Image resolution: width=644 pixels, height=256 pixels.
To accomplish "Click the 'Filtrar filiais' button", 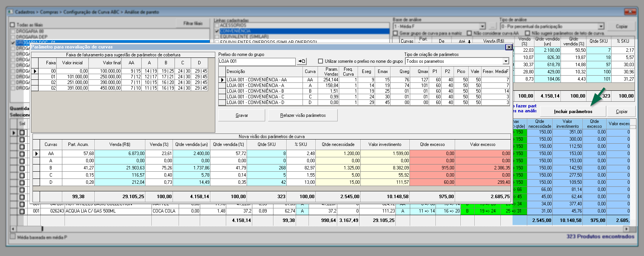I will point(193,23).
